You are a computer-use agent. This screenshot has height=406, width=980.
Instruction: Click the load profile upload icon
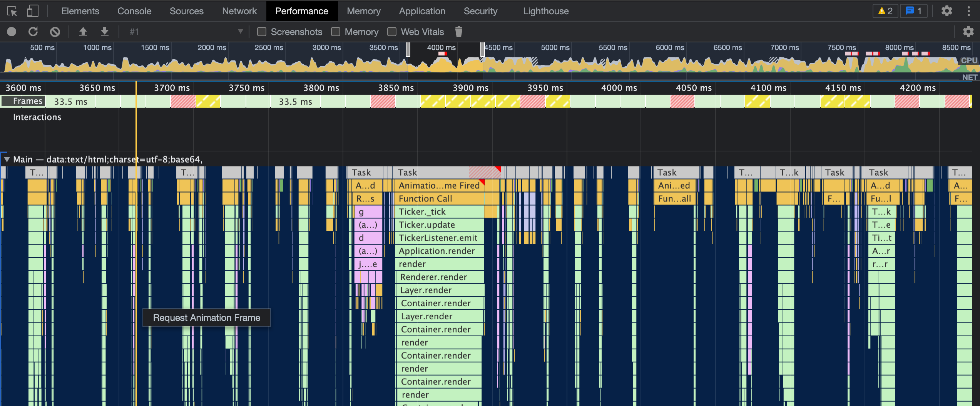83,32
